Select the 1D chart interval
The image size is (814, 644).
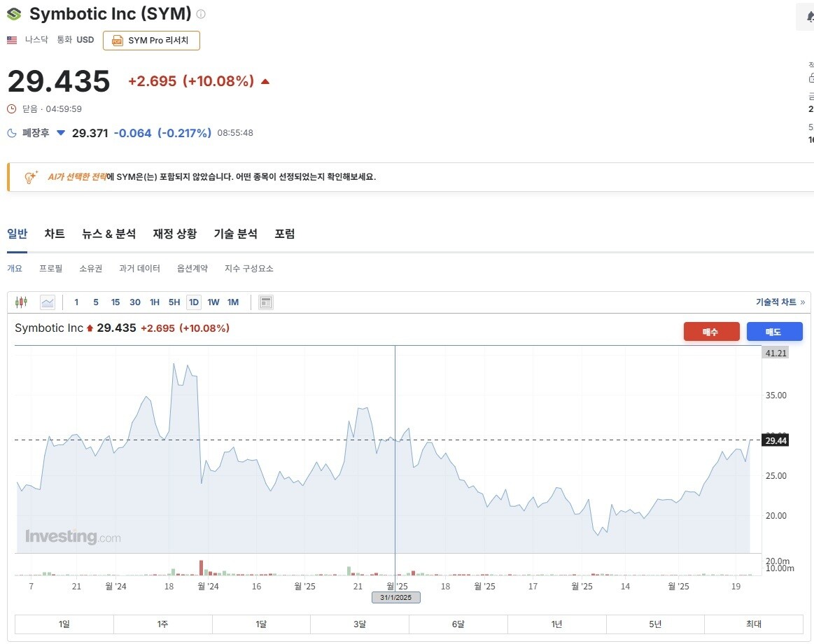coord(194,302)
